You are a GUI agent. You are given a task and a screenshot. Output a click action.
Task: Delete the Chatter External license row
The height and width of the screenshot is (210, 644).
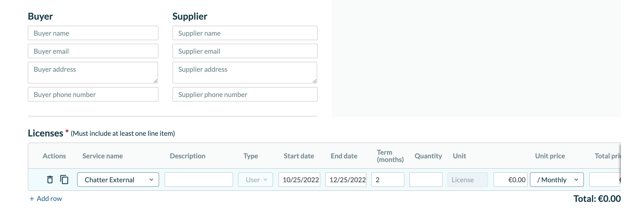tap(50, 179)
